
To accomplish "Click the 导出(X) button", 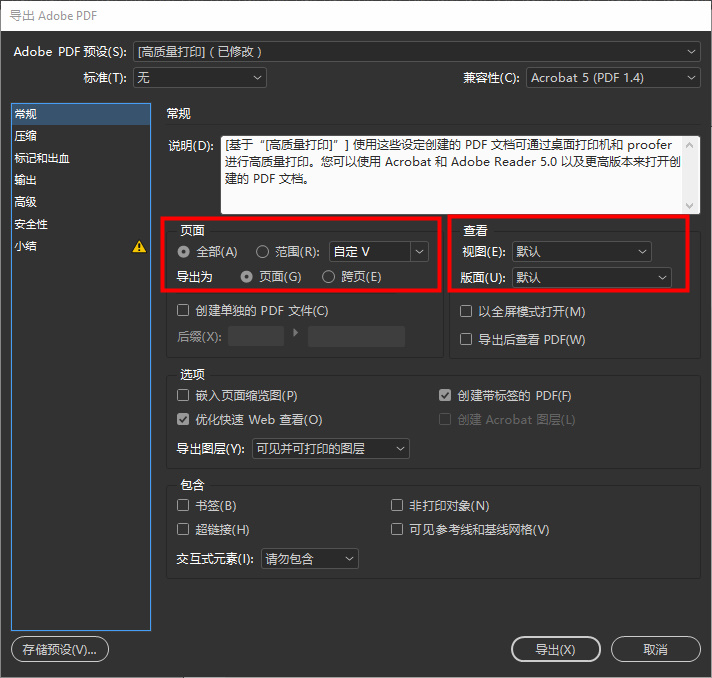I will click(x=555, y=650).
